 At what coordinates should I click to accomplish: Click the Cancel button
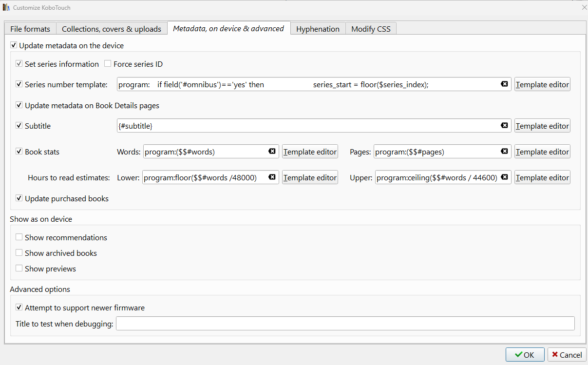pyautogui.click(x=567, y=355)
